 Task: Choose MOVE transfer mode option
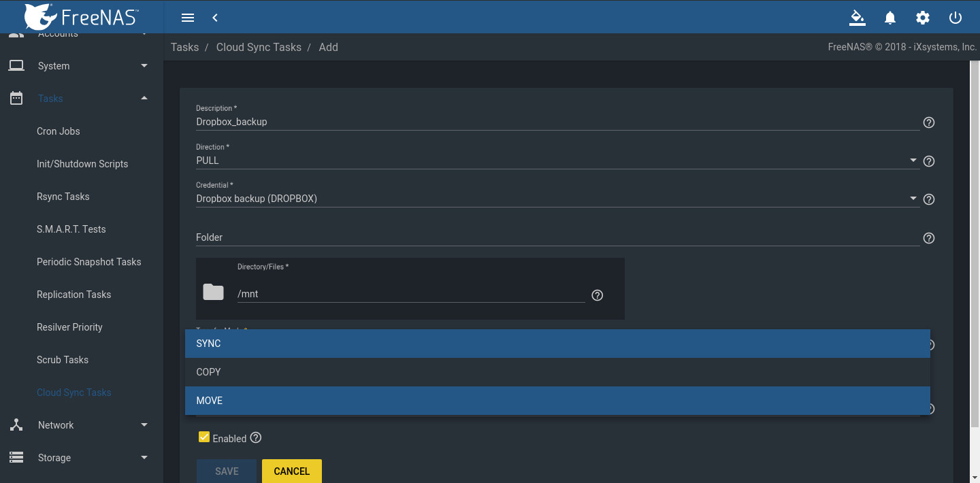click(x=557, y=401)
